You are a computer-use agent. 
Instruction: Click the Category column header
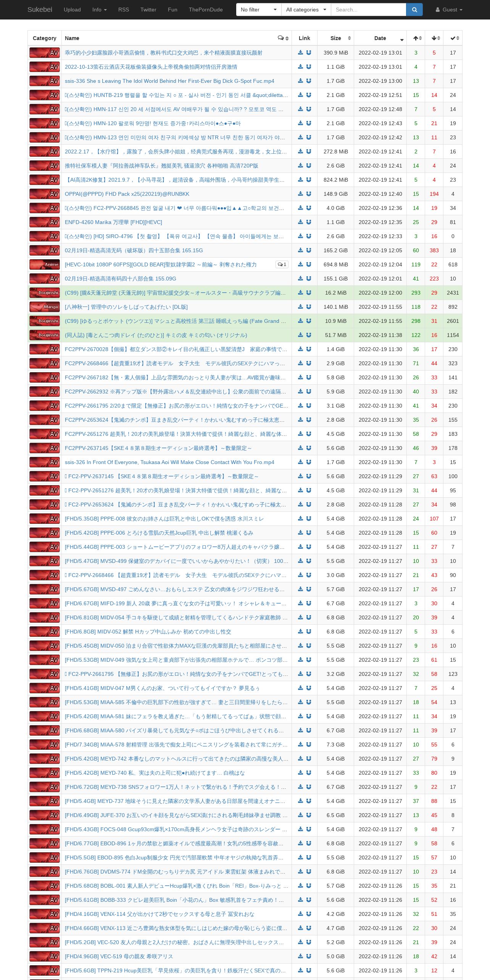(45, 38)
